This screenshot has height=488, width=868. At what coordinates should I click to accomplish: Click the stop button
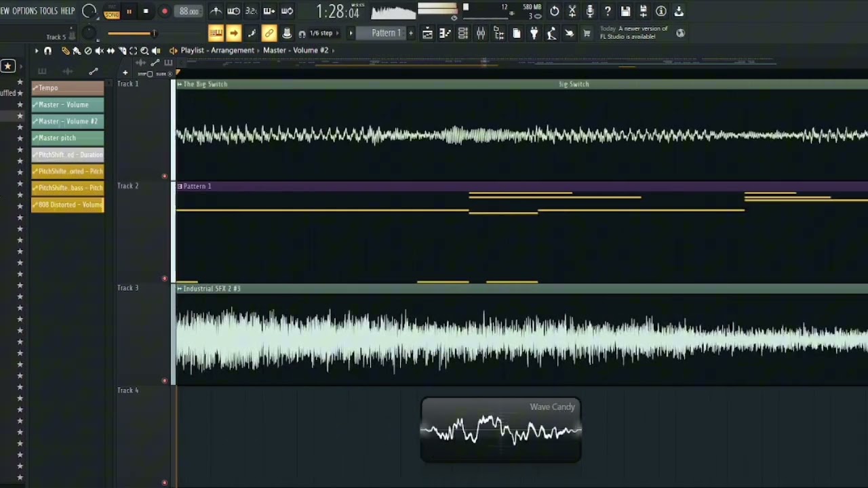[x=146, y=12]
